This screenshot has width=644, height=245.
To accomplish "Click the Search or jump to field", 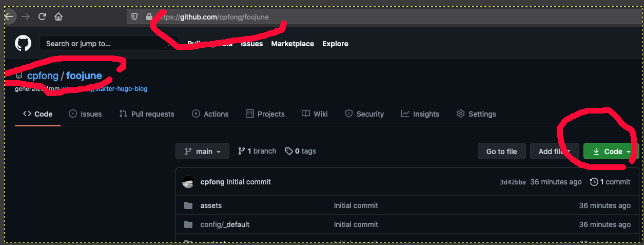I will [103, 44].
